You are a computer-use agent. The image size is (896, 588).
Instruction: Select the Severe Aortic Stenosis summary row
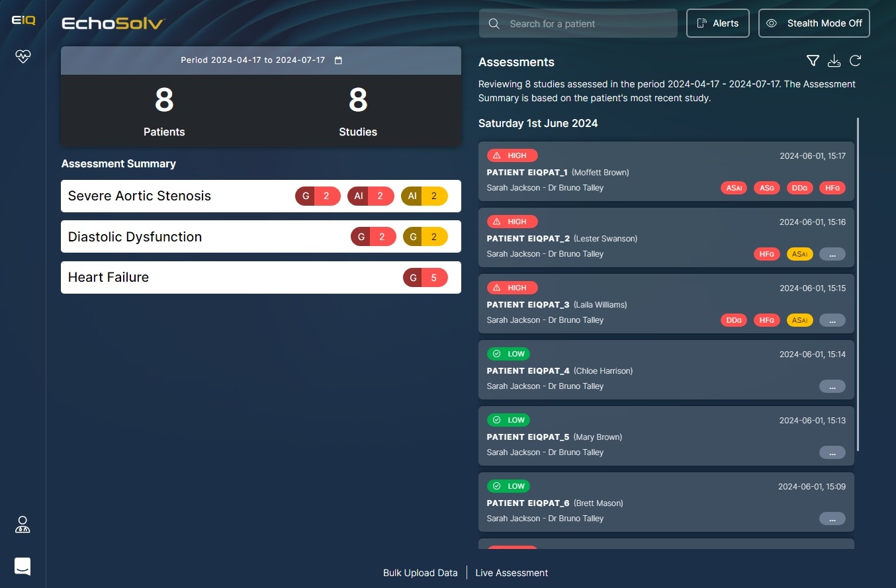click(x=261, y=196)
